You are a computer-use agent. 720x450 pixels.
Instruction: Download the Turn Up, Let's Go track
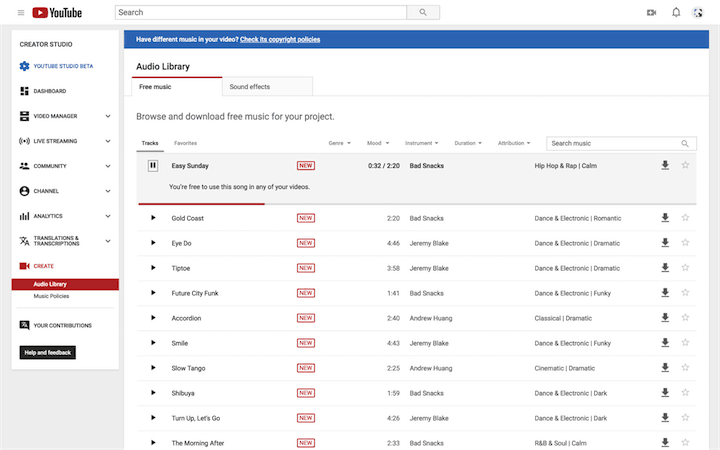[665, 418]
